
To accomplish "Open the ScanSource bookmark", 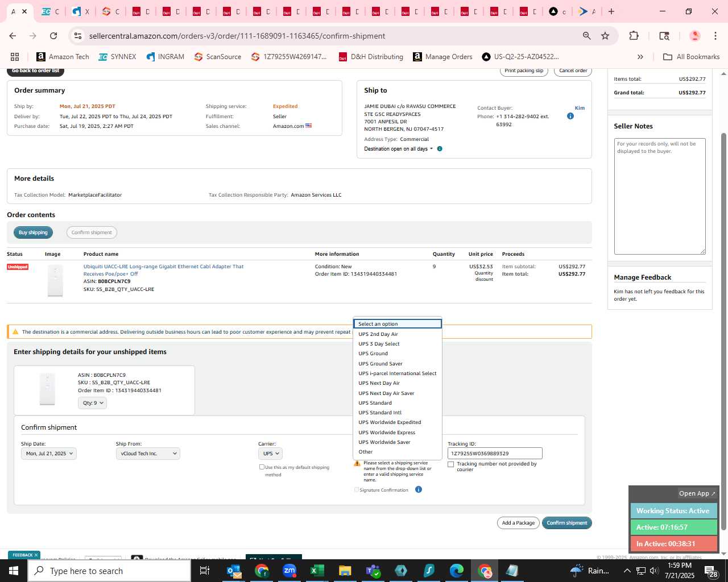I will point(218,57).
